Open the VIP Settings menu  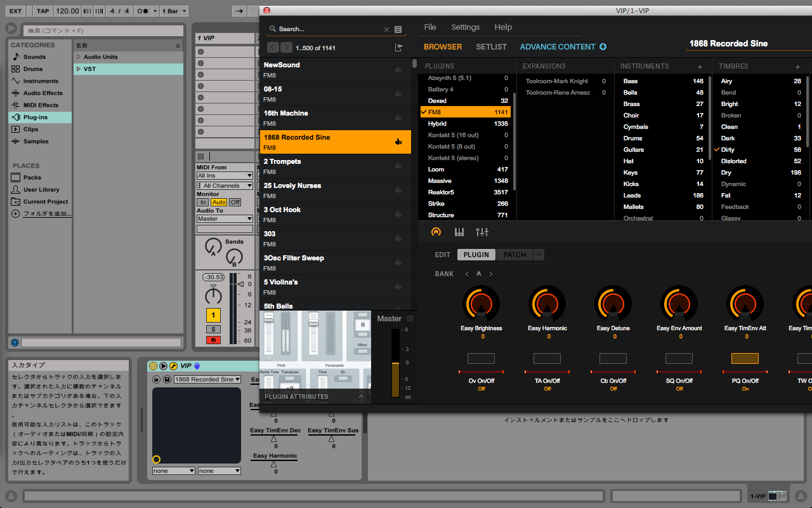tap(466, 27)
